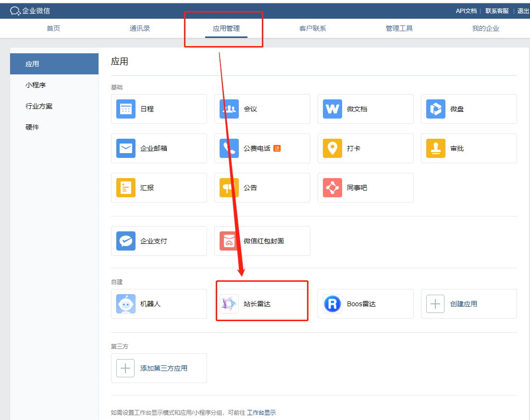Viewport: 530px width, 420px height.
Task: Click the 微信红包封面 label
Action: click(264, 241)
